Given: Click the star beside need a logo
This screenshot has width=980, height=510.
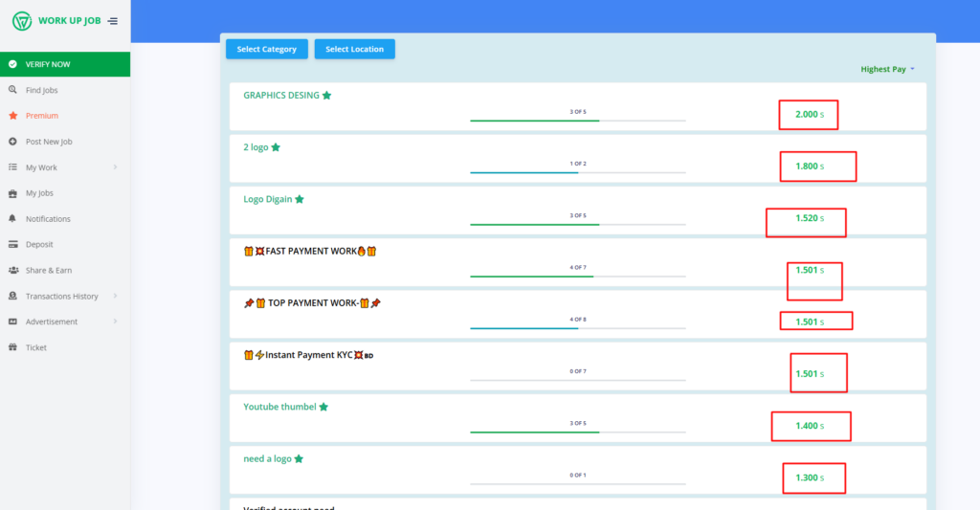Looking at the screenshot, I should coord(299,458).
